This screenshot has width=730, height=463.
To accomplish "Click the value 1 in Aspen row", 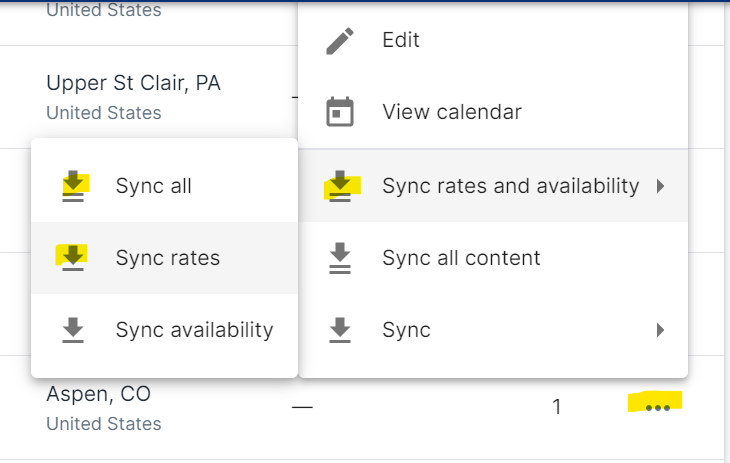I will tap(557, 407).
